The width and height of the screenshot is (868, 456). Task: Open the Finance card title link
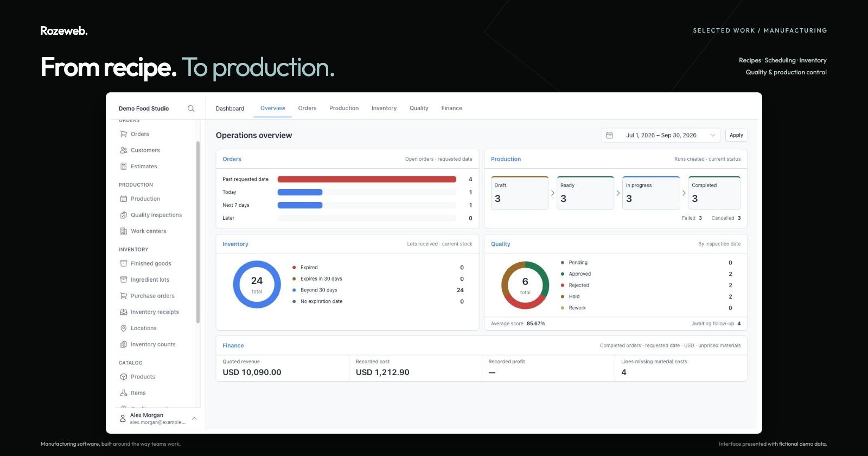click(x=233, y=345)
